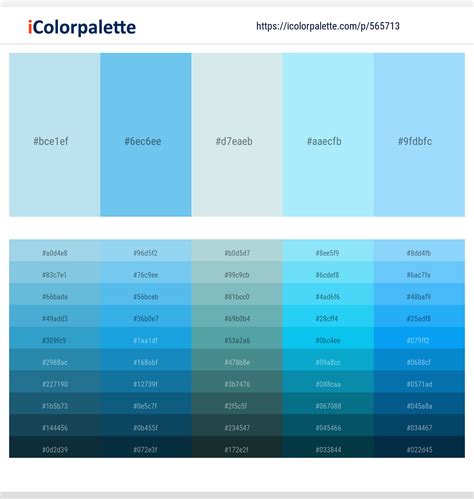Choose the #36b0e7 shade cell
The image size is (474, 499).
point(146,316)
